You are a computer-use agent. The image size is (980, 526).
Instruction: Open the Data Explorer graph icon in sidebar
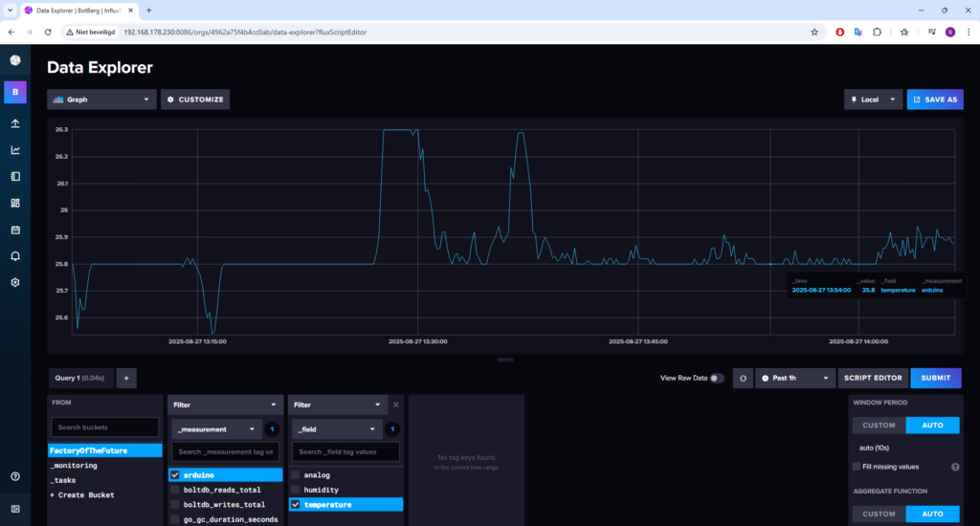pos(15,150)
